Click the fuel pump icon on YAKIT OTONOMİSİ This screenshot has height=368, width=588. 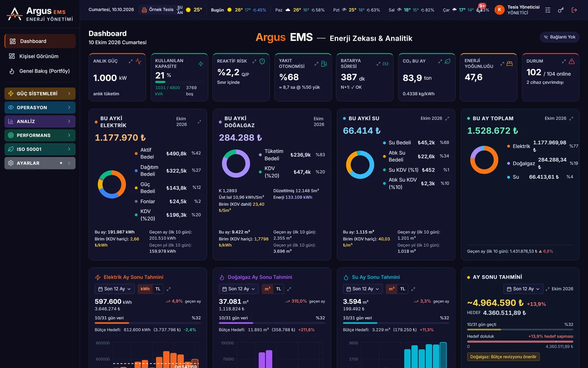pos(324,64)
